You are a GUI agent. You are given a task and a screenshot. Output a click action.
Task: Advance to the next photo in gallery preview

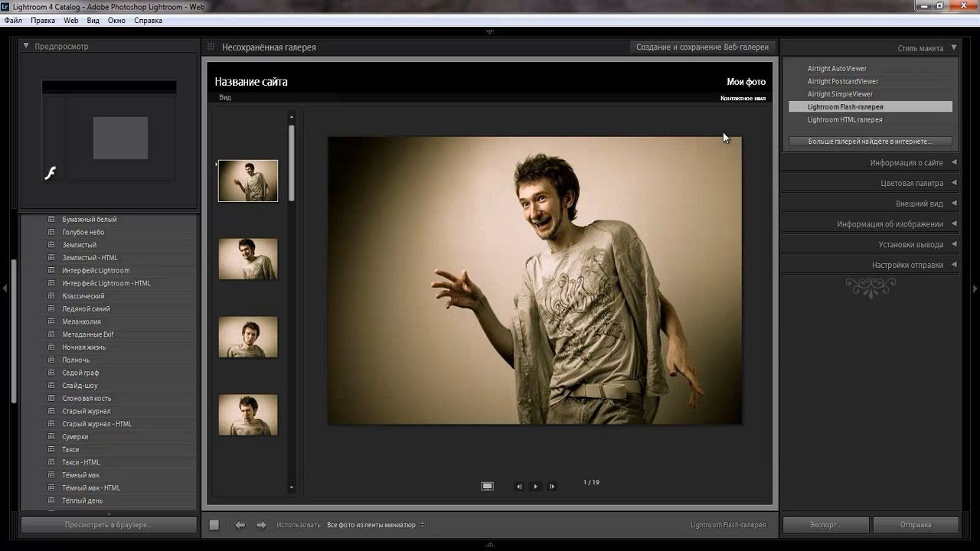coord(552,486)
